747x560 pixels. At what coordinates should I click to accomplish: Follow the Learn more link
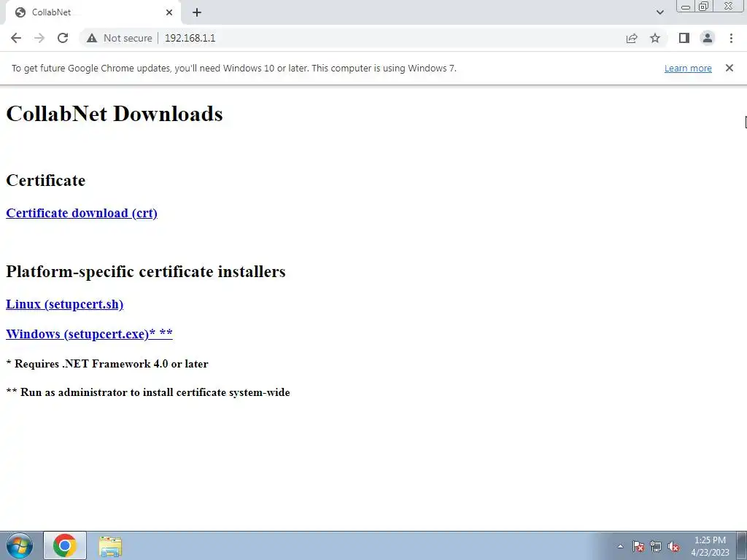point(688,68)
